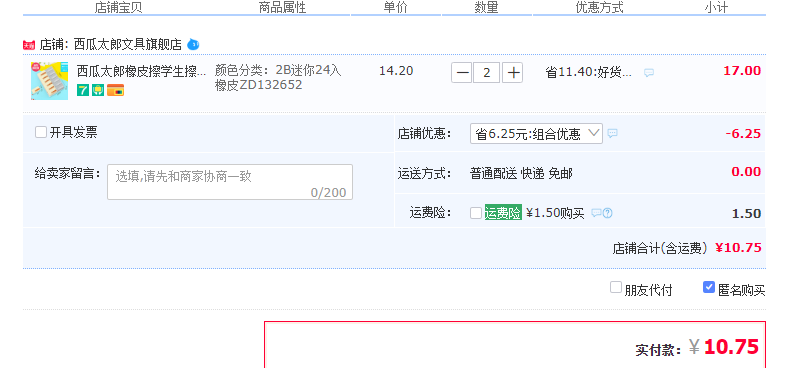The height and width of the screenshot is (368, 787).
Task: Increase quantity with the plus button
Action: click(512, 73)
